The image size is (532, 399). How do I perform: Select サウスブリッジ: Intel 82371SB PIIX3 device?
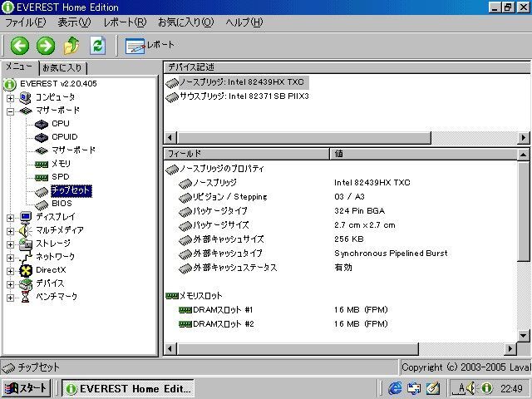[237, 96]
